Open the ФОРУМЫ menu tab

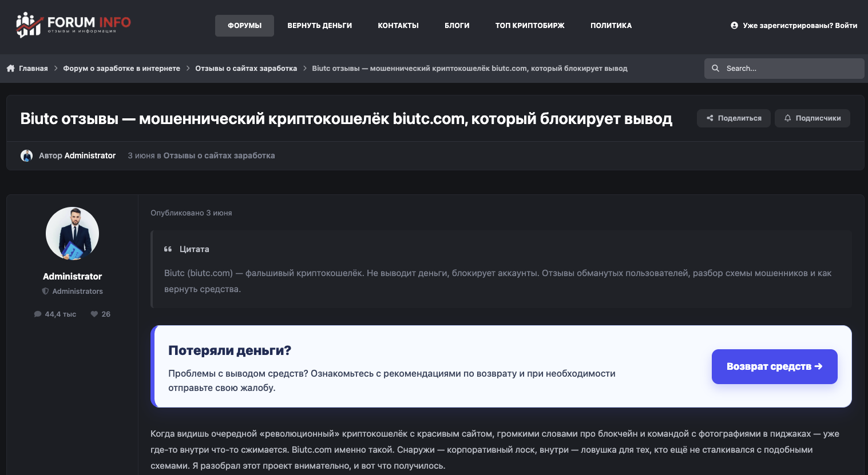pos(244,26)
